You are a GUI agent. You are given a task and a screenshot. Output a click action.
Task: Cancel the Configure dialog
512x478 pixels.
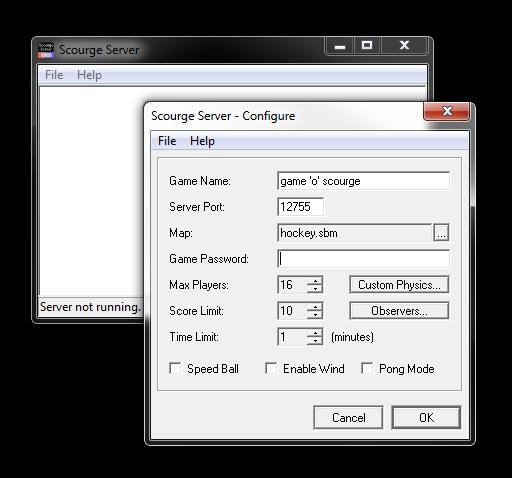(348, 417)
